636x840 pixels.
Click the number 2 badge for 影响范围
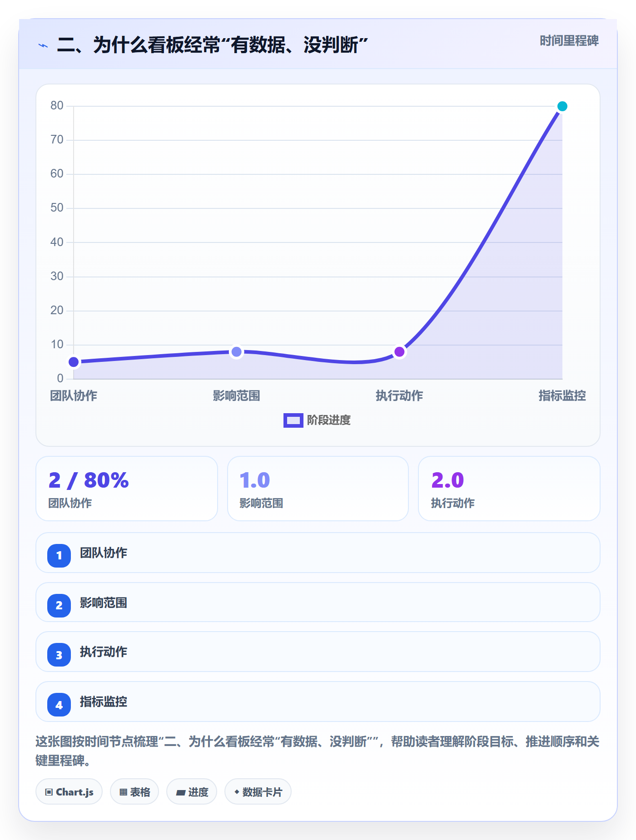pos(59,605)
